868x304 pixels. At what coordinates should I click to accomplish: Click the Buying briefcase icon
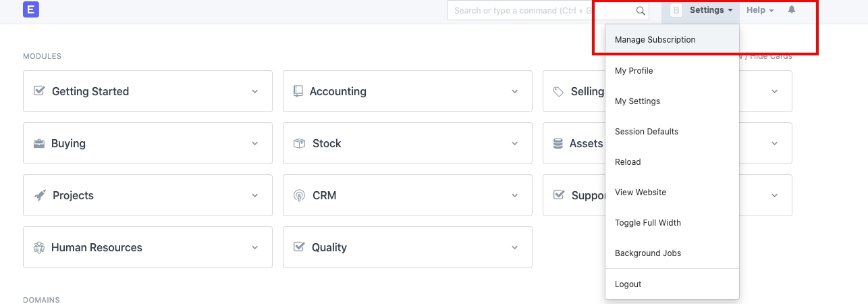click(x=39, y=143)
